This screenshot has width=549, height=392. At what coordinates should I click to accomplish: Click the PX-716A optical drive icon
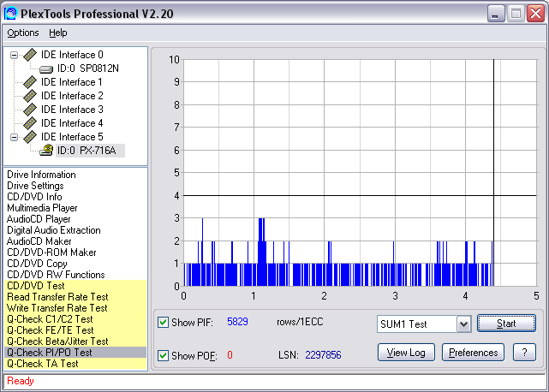(x=46, y=151)
